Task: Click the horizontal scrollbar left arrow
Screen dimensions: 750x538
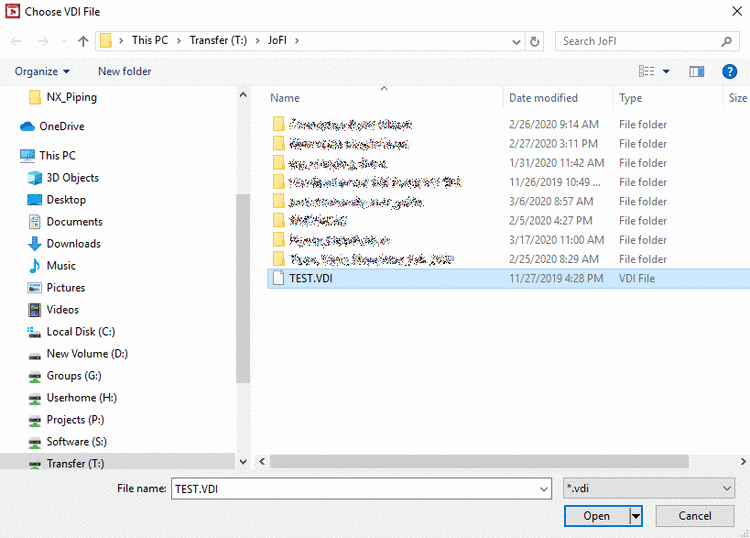Action: 262,461
